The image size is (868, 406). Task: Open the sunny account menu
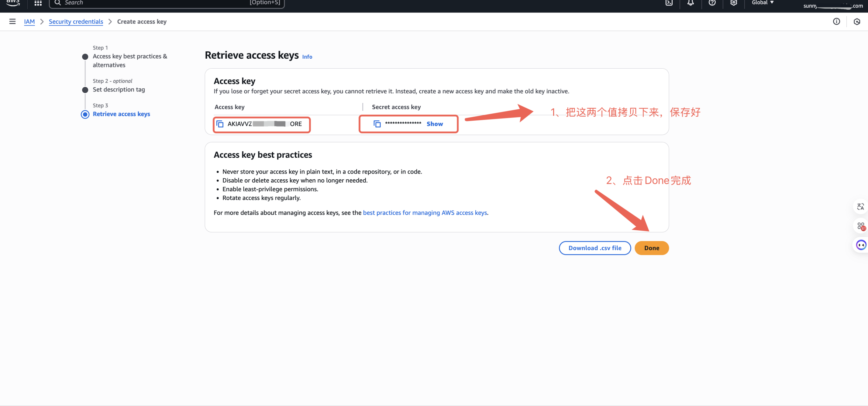pos(833,6)
